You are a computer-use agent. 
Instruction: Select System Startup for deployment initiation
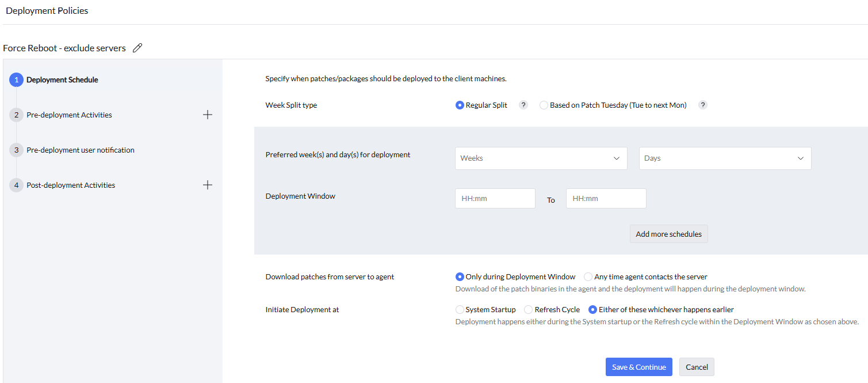coord(460,310)
